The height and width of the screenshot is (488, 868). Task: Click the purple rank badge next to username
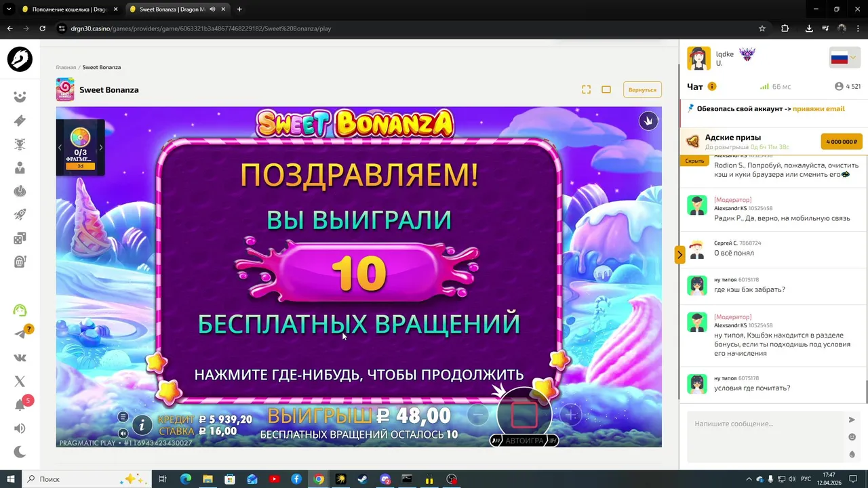click(747, 54)
